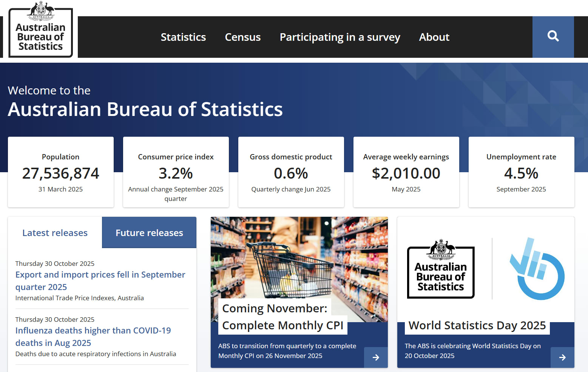The width and height of the screenshot is (588, 372).
Task: Switch to the Future releases tab
Action: click(149, 233)
